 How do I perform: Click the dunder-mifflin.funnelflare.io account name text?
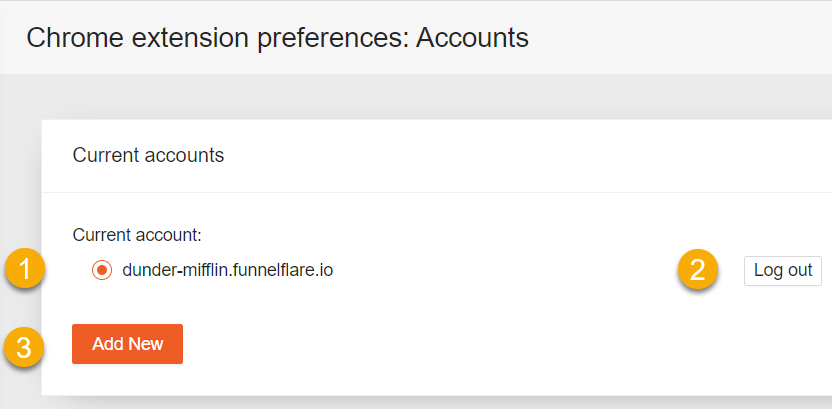coord(228,270)
